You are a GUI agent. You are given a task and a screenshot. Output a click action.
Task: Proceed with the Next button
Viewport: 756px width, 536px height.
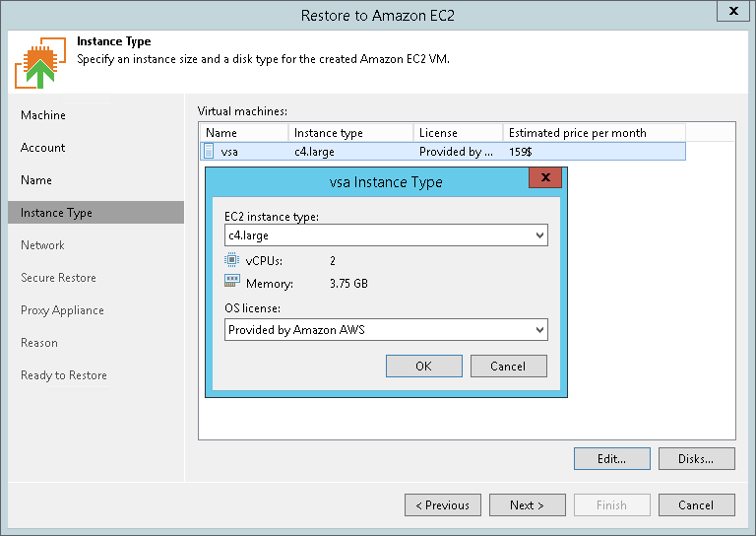click(x=528, y=505)
